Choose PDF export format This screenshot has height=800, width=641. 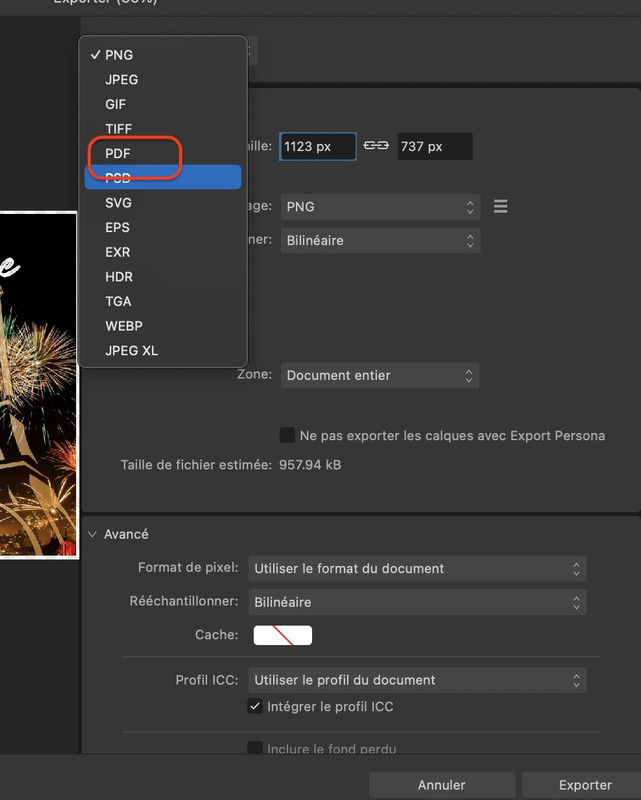(163, 154)
